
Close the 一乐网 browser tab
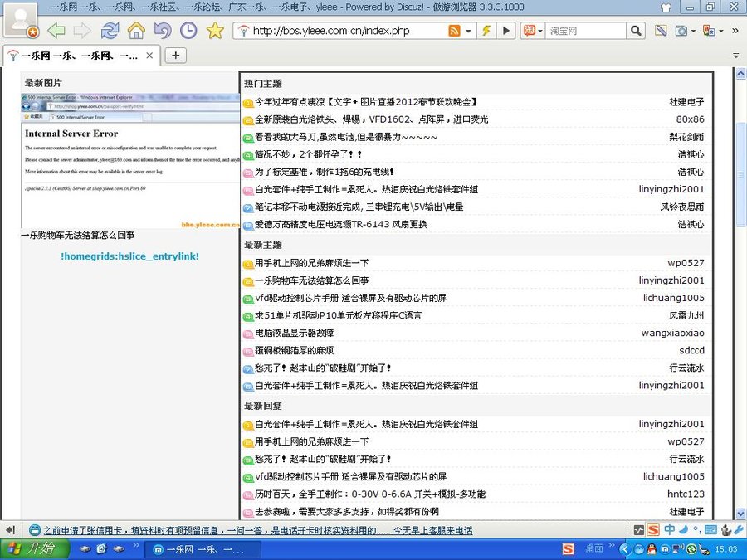pyautogui.click(x=149, y=56)
